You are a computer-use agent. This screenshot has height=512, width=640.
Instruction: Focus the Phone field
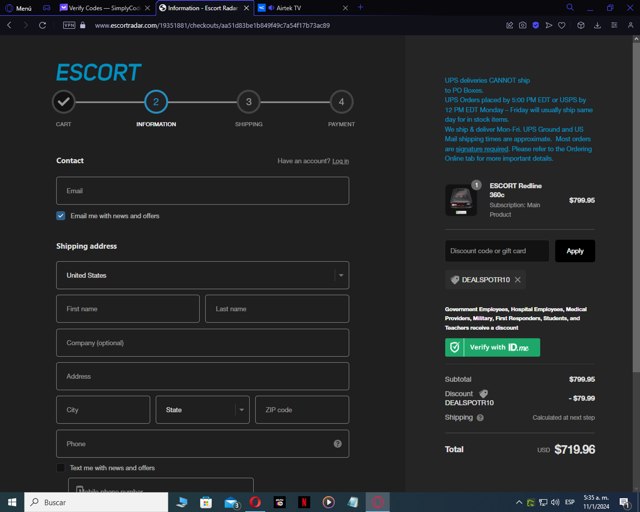click(x=202, y=443)
